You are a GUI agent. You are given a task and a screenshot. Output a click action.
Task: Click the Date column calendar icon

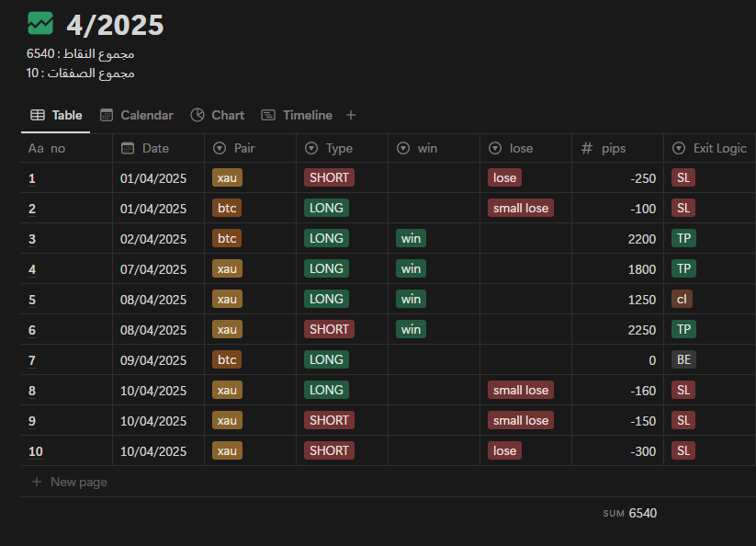(x=128, y=148)
